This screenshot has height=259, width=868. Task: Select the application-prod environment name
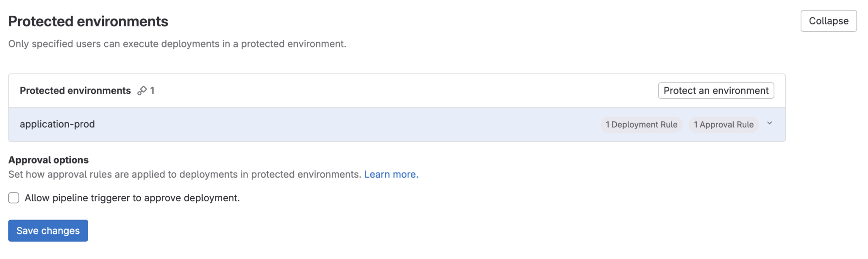click(x=57, y=124)
